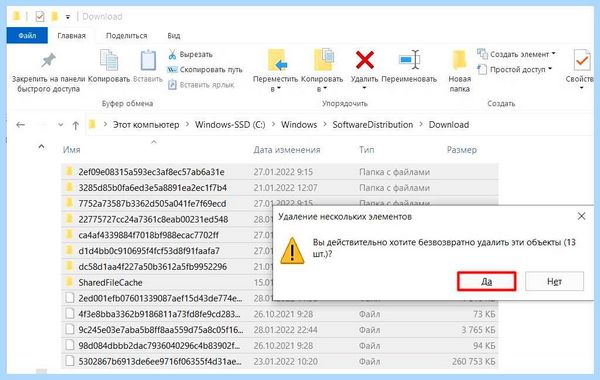Select folder 3285d85b0fa6ed3e5a8891ea2ec1f7b4

click(x=152, y=188)
